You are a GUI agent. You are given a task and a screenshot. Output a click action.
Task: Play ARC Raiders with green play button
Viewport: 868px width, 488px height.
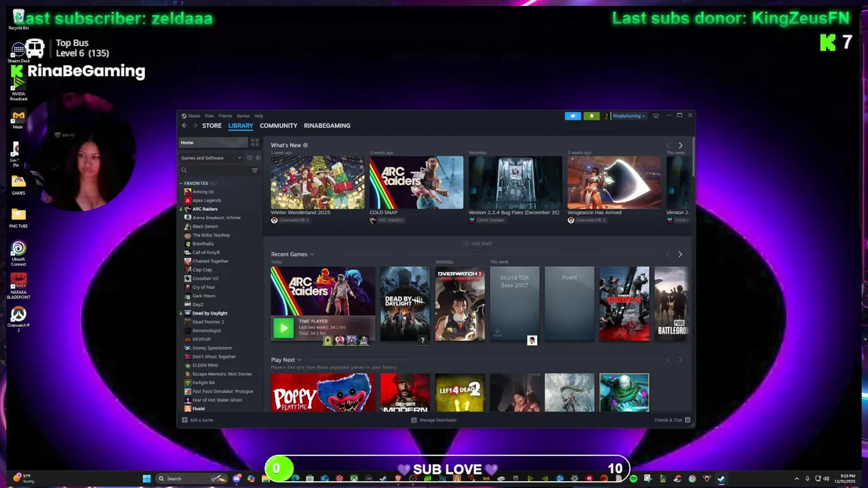283,328
